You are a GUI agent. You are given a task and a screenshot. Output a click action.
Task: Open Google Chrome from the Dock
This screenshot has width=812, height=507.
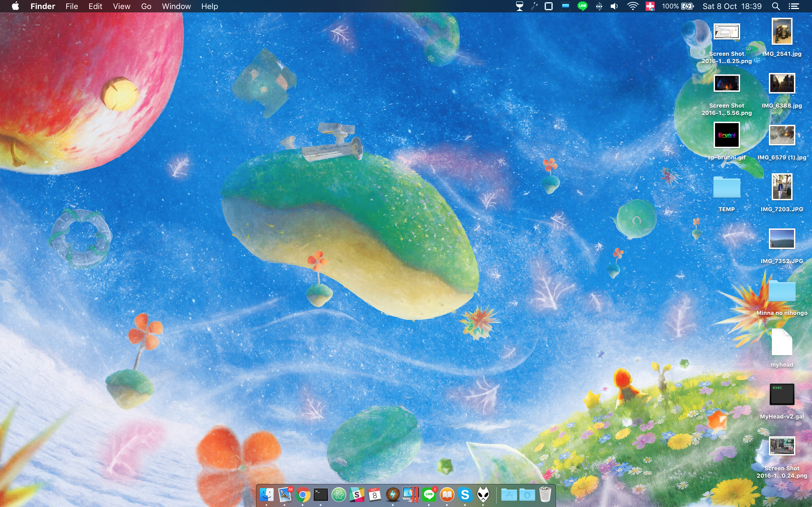coord(302,495)
